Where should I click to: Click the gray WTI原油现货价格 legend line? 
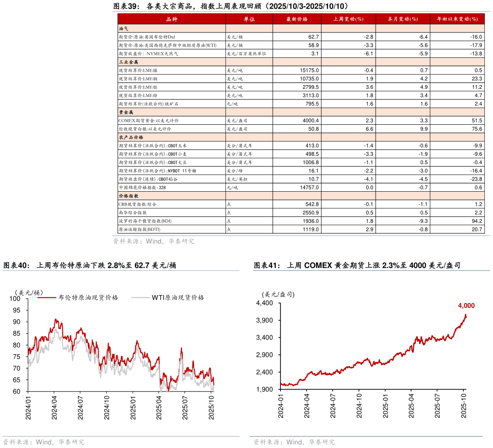[x=140, y=297]
